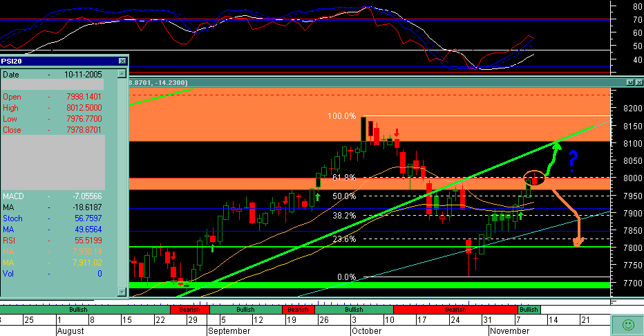Click the 61.8% Fibonacci retracement label
Image resolution: width=644 pixels, height=336 pixels.
pyautogui.click(x=344, y=178)
